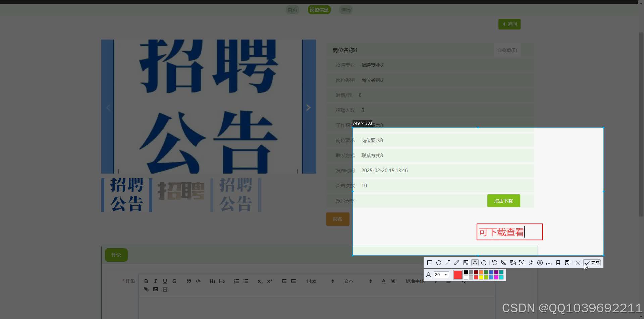Toggle bold formatting in the comment editor
Screen dimensions: 644x319
click(x=146, y=281)
